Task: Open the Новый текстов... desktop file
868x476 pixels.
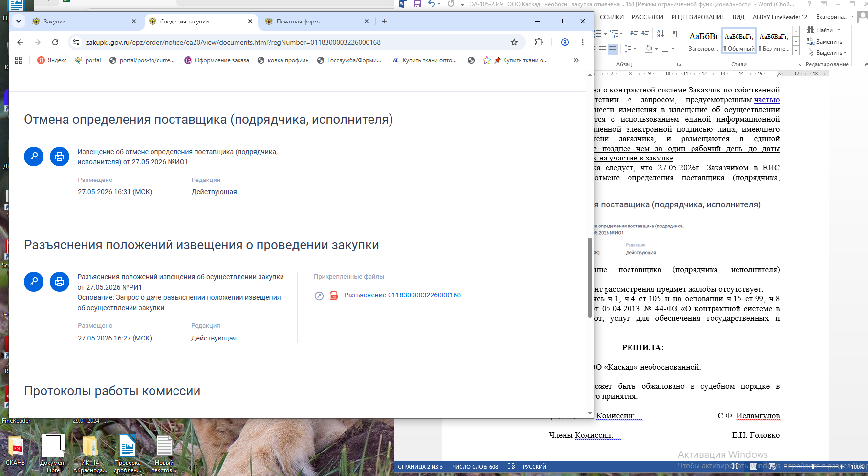Action: pyautogui.click(x=164, y=453)
